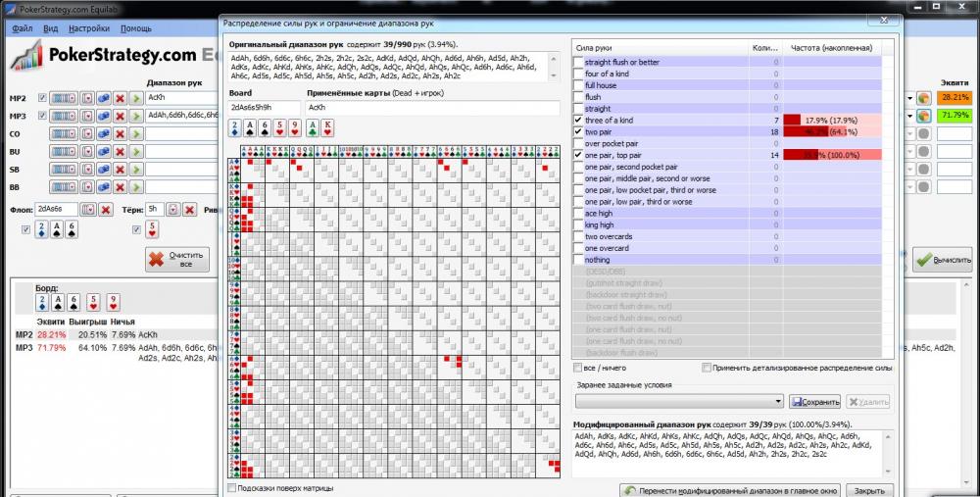Click the 'Вычислить' button
Screen dimensions: 980x497
click(x=943, y=260)
